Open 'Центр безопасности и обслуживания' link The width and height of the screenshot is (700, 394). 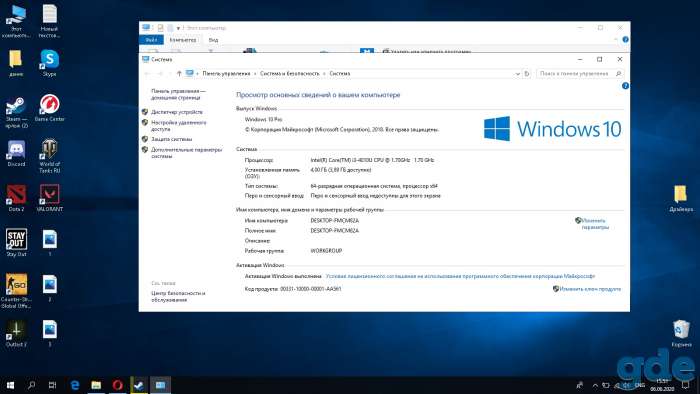click(178, 297)
